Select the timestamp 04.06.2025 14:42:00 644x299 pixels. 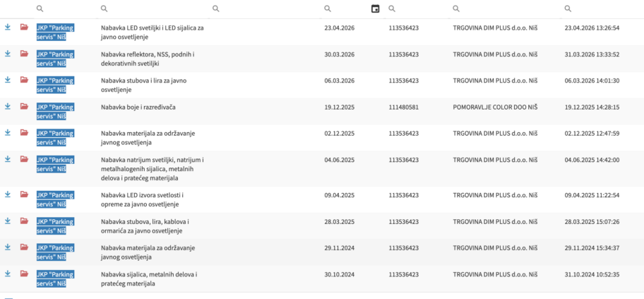(x=592, y=160)
